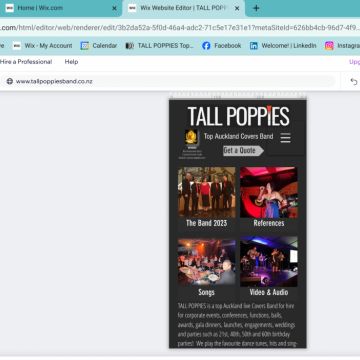Close the Home | Wix.com tab
Screen dimensions: 360x360
(x=114, y=8)
